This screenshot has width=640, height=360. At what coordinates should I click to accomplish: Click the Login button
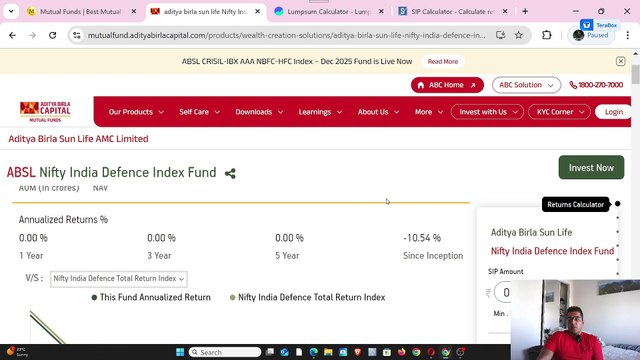tap(613, 112)
